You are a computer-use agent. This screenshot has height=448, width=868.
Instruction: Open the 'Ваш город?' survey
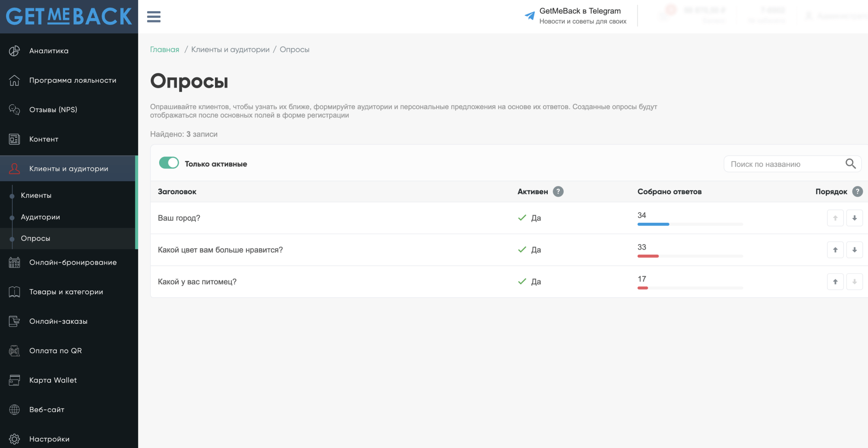(179, 218)
